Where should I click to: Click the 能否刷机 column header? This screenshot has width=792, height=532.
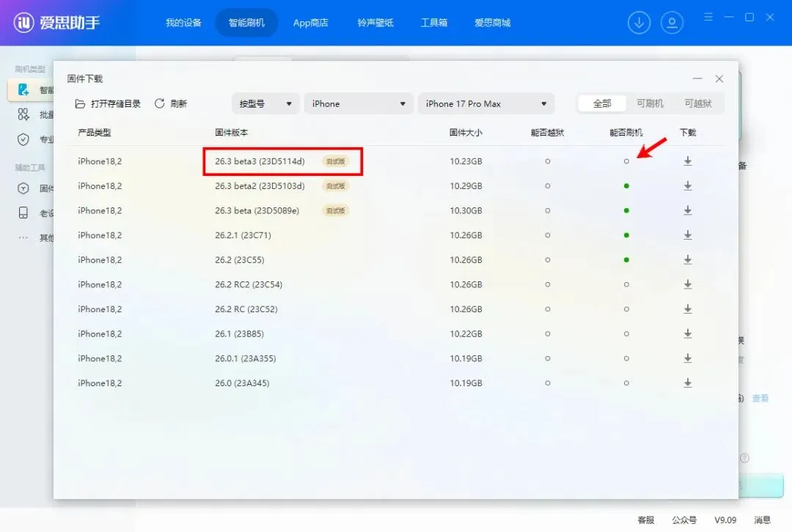point(626,132)
